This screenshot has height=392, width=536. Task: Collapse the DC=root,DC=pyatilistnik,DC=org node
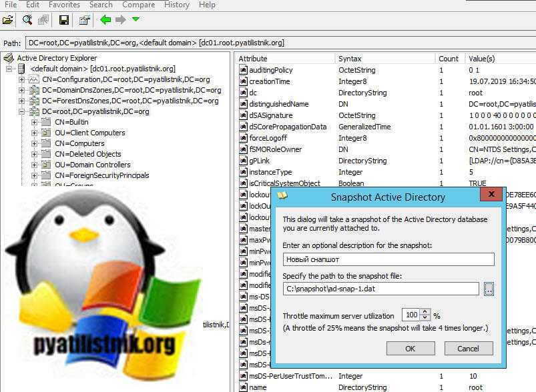[22, 111]
